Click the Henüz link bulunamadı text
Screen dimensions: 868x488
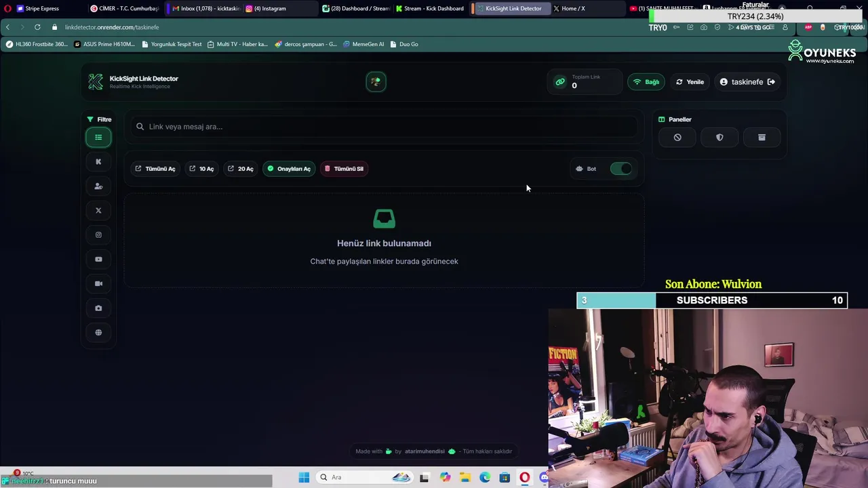pyautogui.click(x=384, y=243)
